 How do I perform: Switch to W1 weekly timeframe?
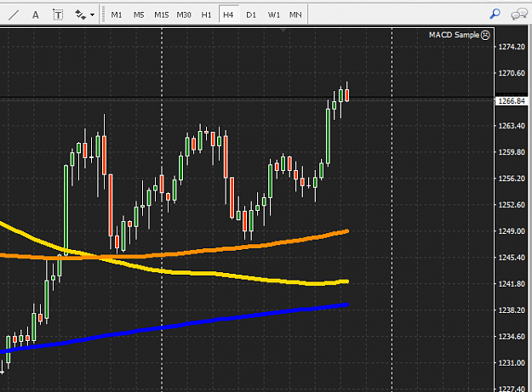(273, 15)
